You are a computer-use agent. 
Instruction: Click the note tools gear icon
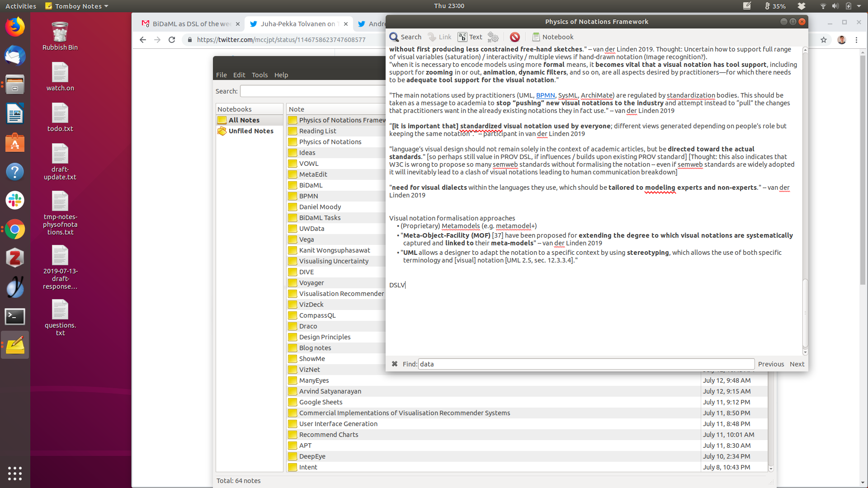[x=493, y=37]
